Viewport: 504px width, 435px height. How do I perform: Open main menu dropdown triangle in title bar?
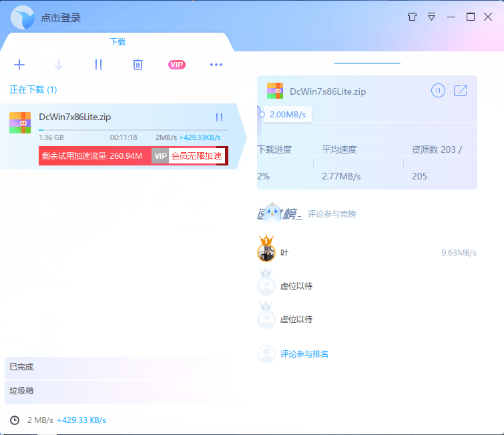tap(432, 17)
